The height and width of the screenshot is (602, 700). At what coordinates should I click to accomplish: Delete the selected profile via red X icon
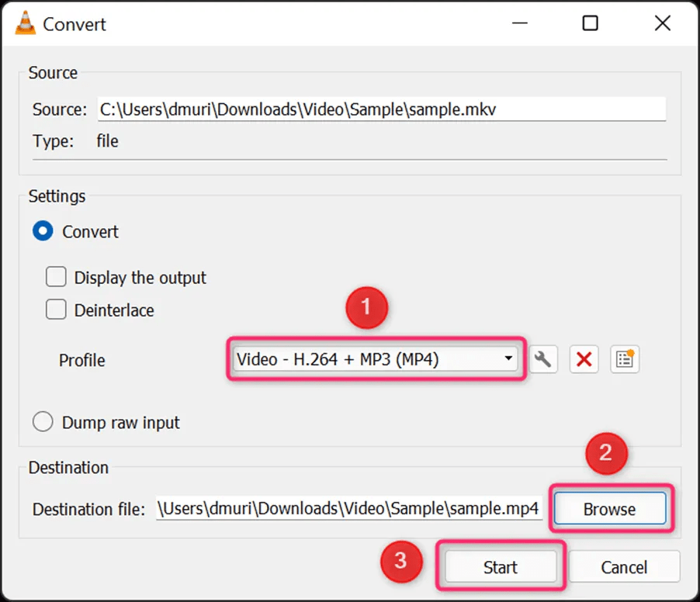584,359
